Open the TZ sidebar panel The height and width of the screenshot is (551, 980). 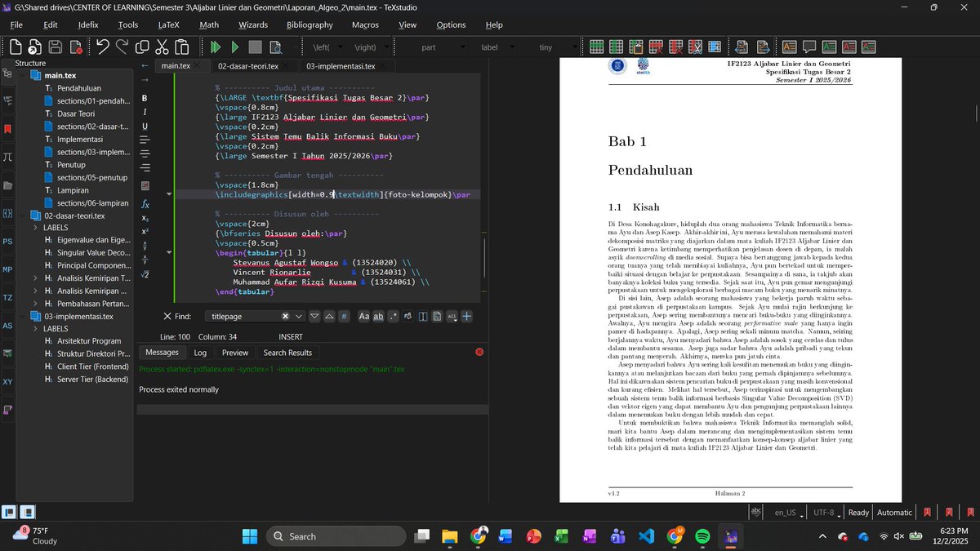pyautogui.click(x=7, y=298)
